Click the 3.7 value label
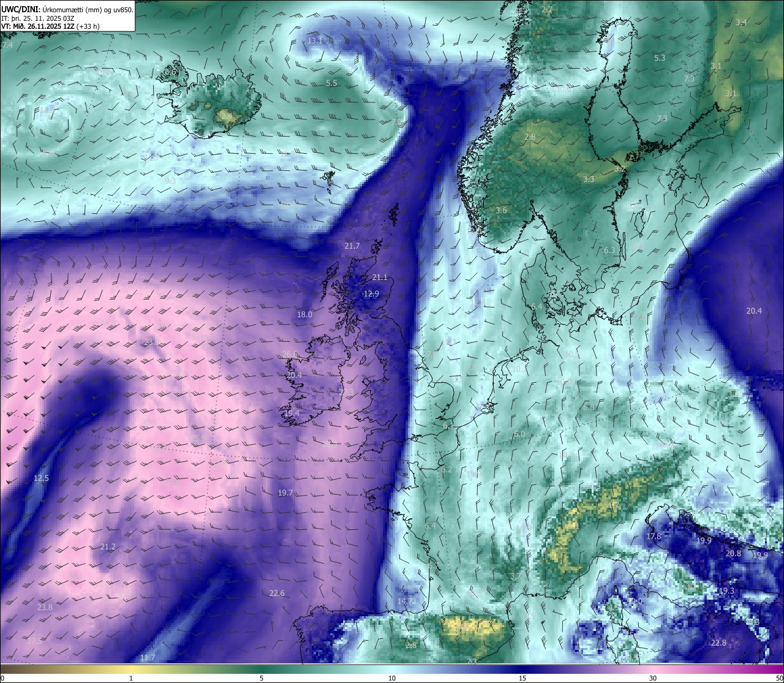784x683 pixels. [x=515, y=576]
